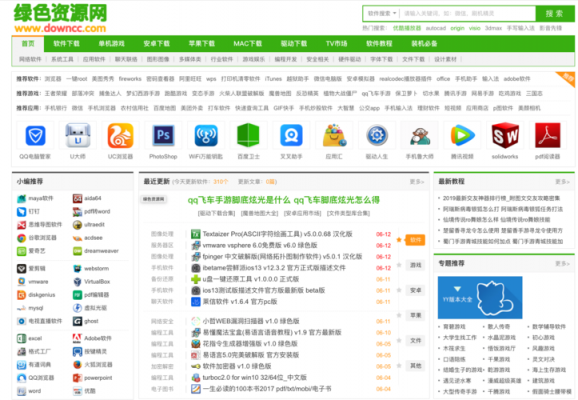Viewport: 578px width, 400px height.
Task: Open the Textaizer Pro software entry
Action: 277,234
